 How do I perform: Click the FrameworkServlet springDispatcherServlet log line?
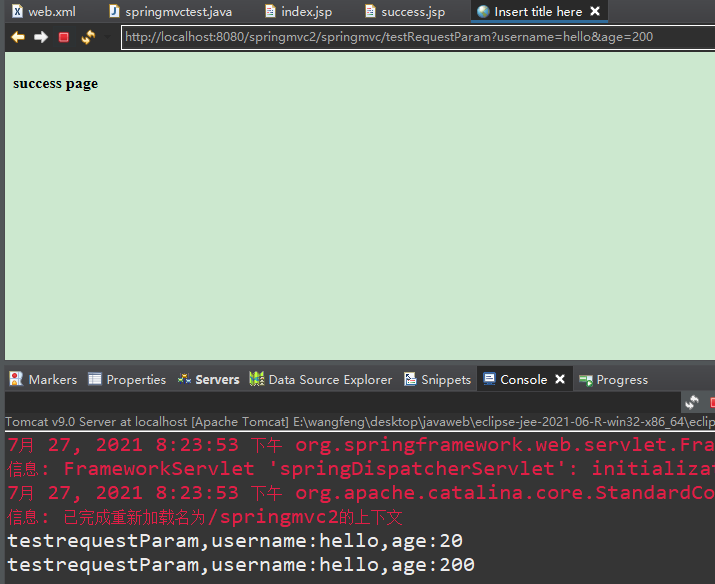coord(360,469)
